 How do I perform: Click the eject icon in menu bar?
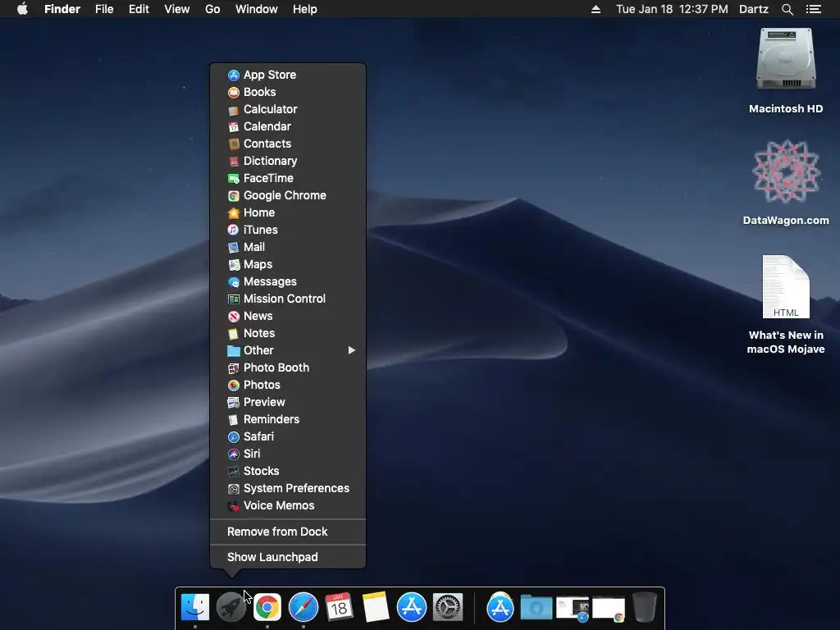(596, 9)
